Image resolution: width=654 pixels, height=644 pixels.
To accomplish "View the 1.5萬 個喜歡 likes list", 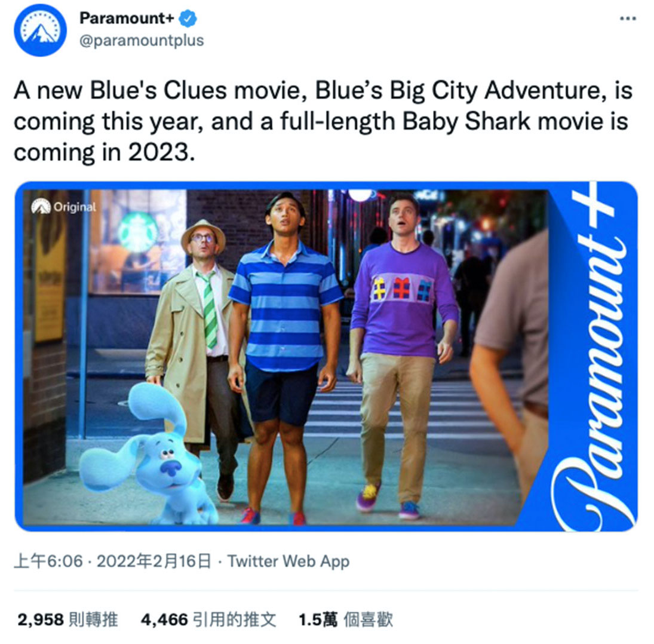I will coord(346,620).
